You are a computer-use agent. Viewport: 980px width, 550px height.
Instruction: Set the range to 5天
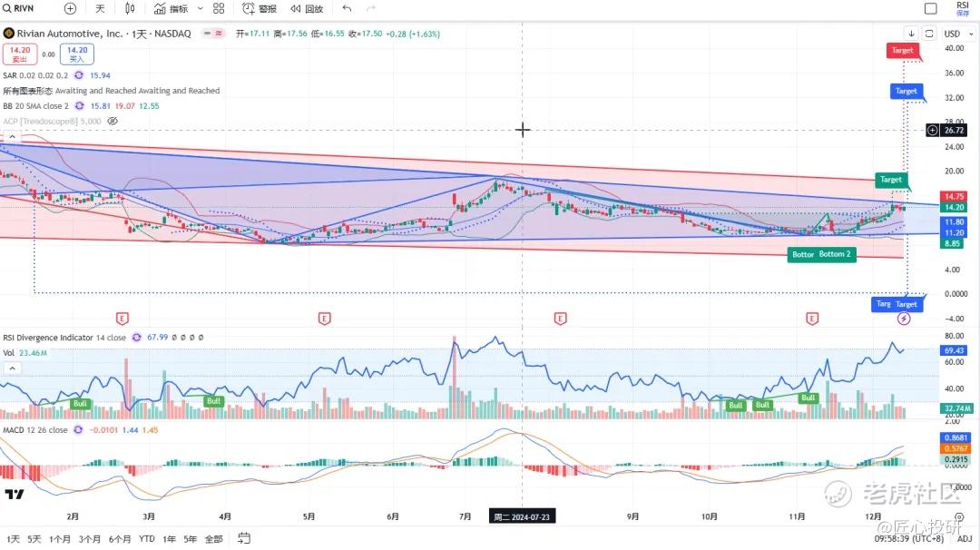click(x=34, y=539)
